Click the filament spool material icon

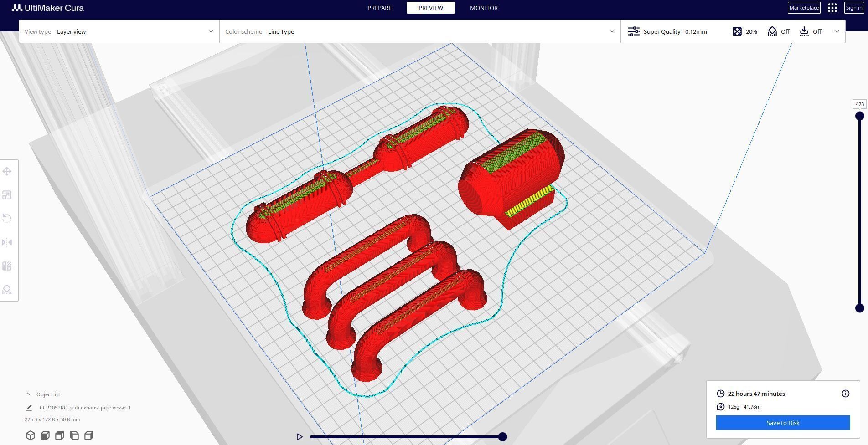click(721, 407)
